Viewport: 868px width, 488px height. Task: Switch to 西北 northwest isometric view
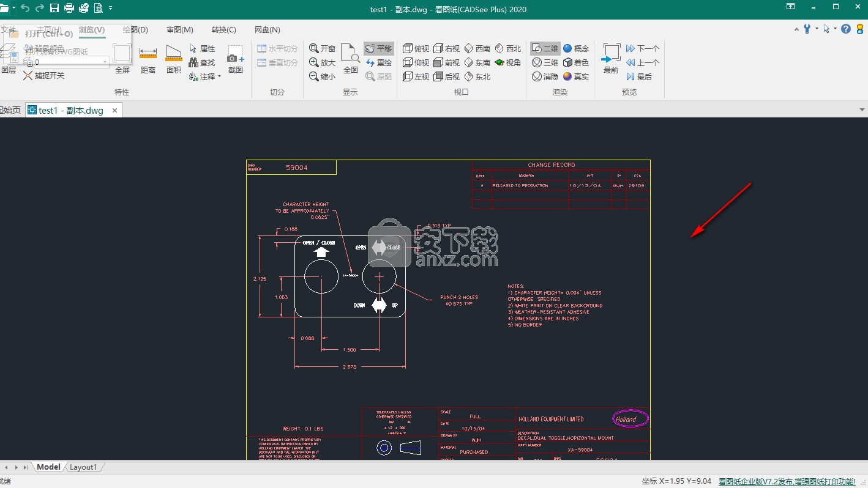(x=508, y=48)
